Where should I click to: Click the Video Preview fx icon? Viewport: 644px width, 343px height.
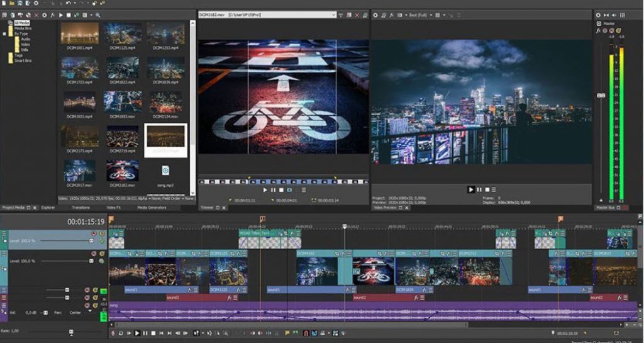click(x=392, y=14)
